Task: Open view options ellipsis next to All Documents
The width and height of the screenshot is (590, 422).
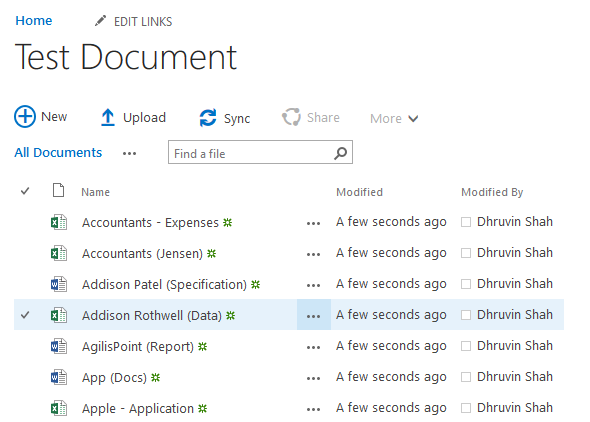Action: click(x=129, y=153)
